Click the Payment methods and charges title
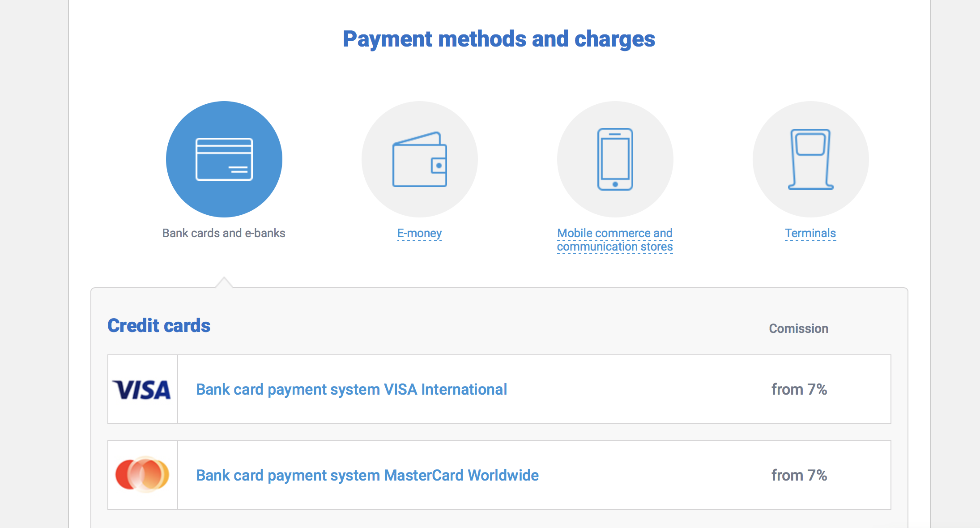Image resolution: width=980 pixels, height=528 pixels. point(499,39)
